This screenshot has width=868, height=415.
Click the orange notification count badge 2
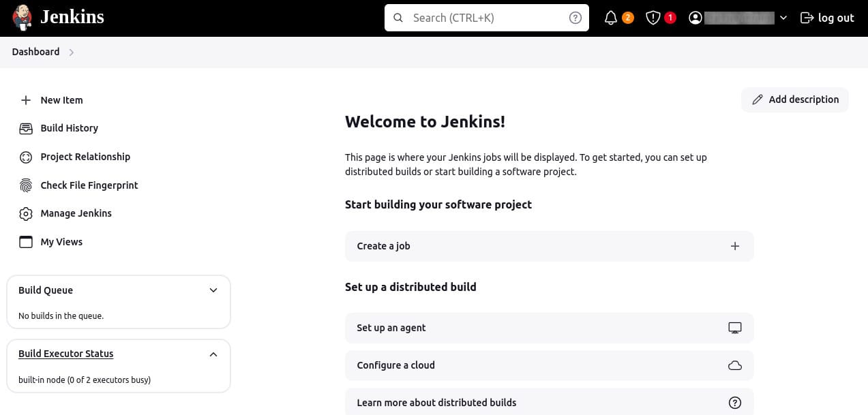tap(628, 18)
